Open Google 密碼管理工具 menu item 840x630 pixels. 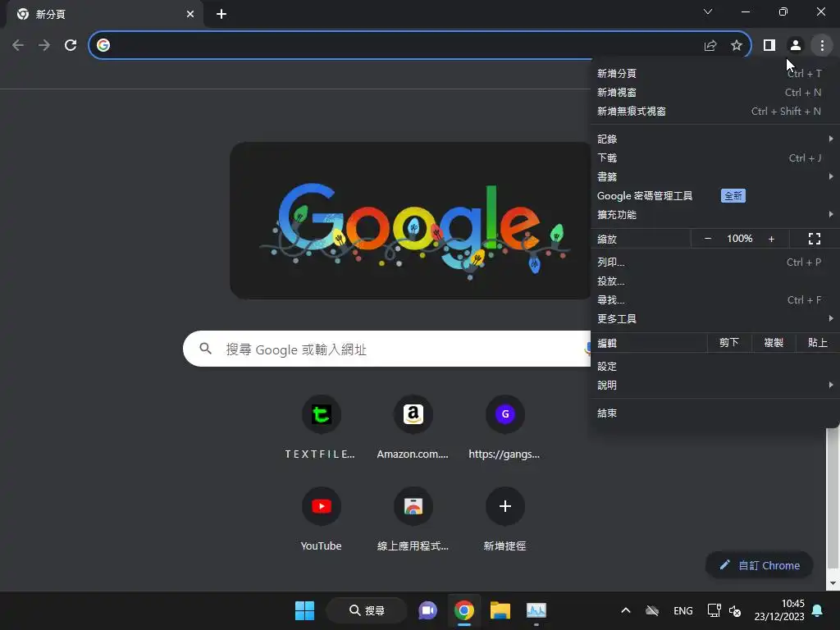click(x=714, y=195)
